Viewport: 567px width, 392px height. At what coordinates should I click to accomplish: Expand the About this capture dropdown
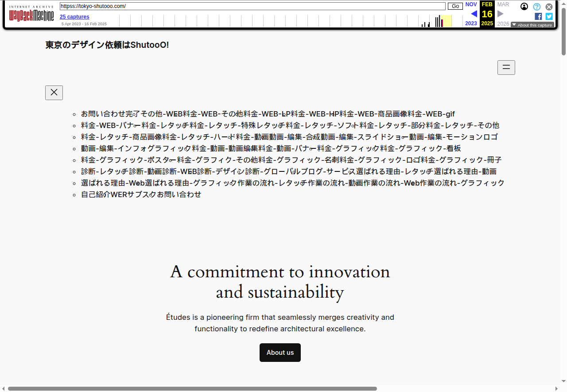pos(532,25)
